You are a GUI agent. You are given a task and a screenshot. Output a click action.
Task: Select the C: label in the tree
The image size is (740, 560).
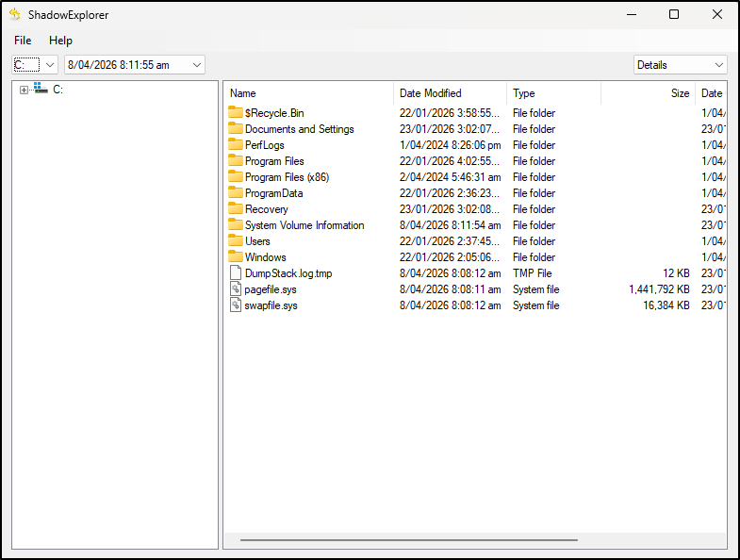(58, 90)
